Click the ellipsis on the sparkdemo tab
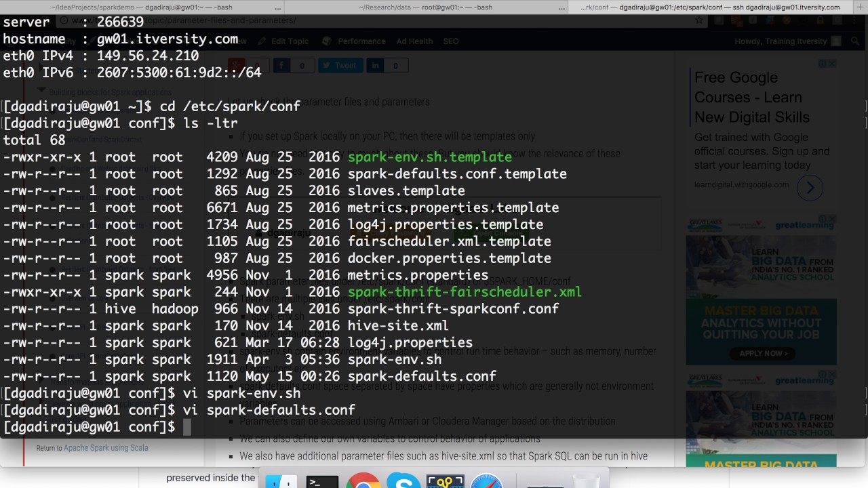The height and width of the screenshot is (488, 868). [279, 7]
